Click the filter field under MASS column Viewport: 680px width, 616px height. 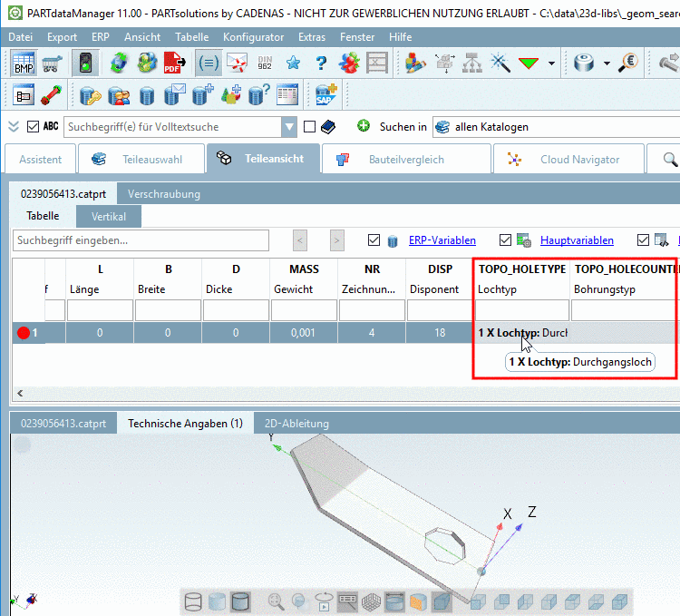(x=304, y=310)
